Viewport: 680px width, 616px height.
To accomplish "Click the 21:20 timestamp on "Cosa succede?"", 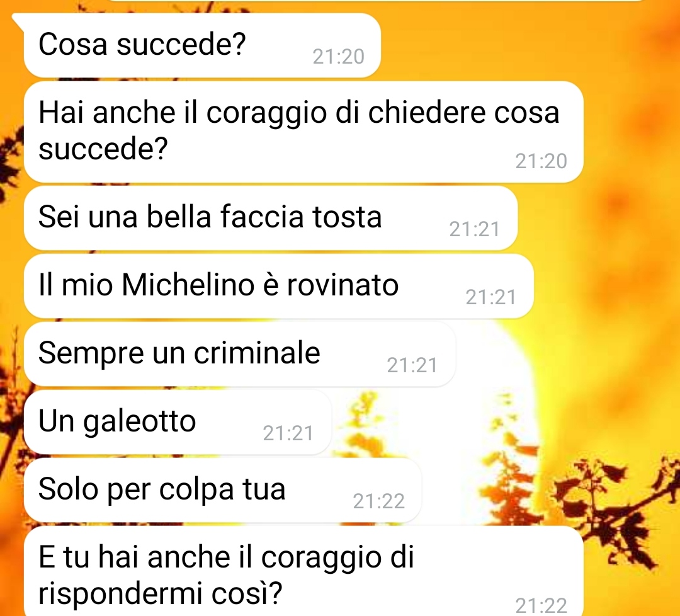I will (338, 57).
